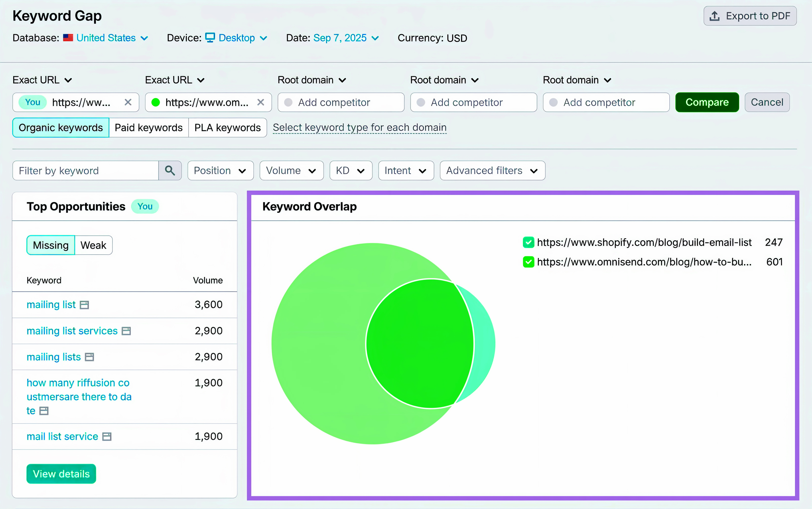Switch opportunities toggle to Weak

(x=93, y=245)
